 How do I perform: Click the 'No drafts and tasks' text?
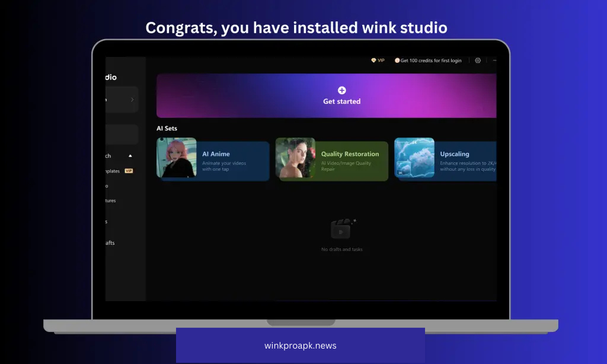[x=342, y=250]
